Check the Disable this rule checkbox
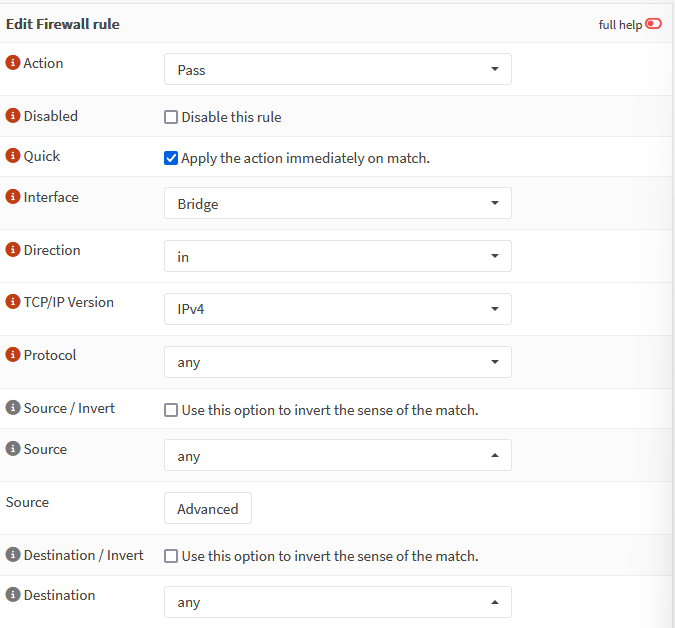The width and height of the screenshot is (675, 628). (171, 117)
